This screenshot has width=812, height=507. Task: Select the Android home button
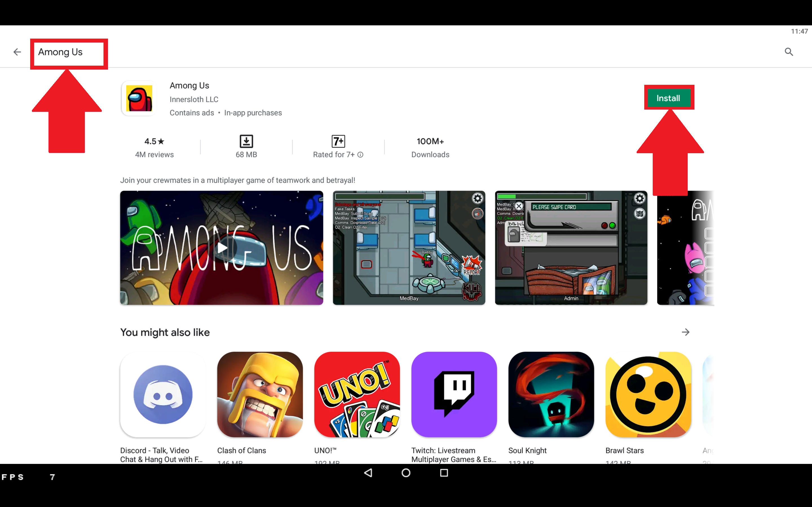406,473
